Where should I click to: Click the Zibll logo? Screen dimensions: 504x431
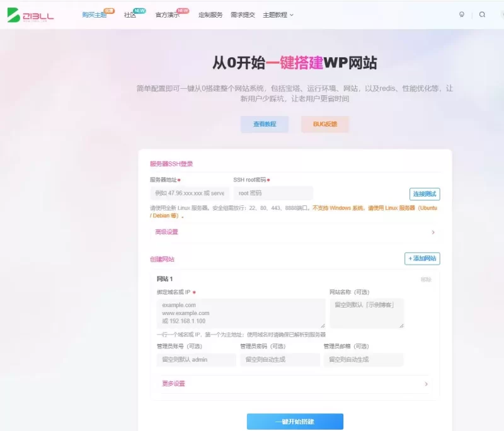point(30,14)
